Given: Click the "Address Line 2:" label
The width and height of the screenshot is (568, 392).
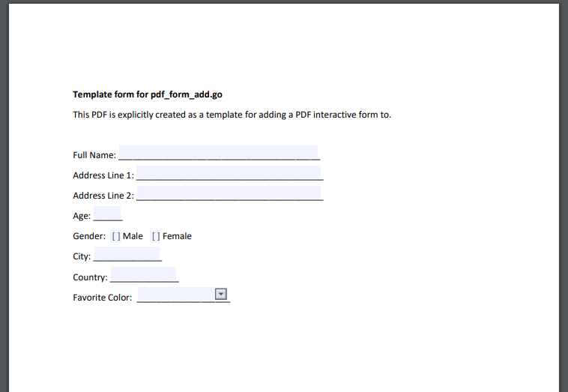Looking at the screenshot, I should pos(103,196).
